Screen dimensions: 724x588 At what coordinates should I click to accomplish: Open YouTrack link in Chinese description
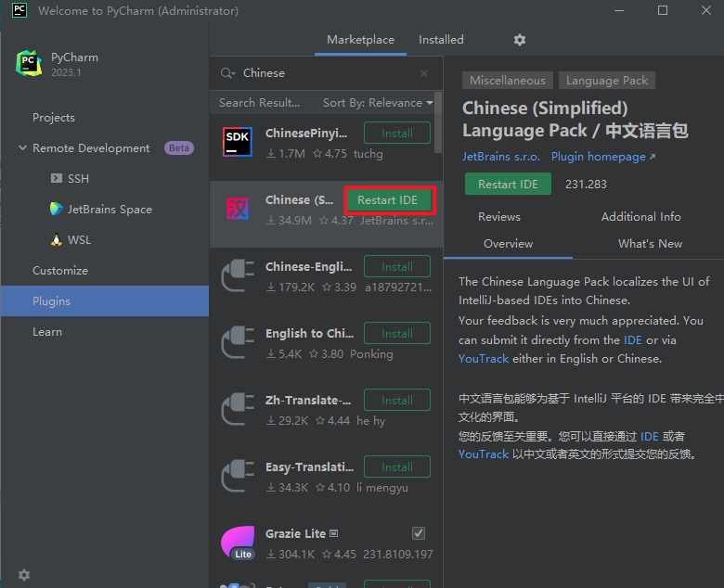(484, 454)
